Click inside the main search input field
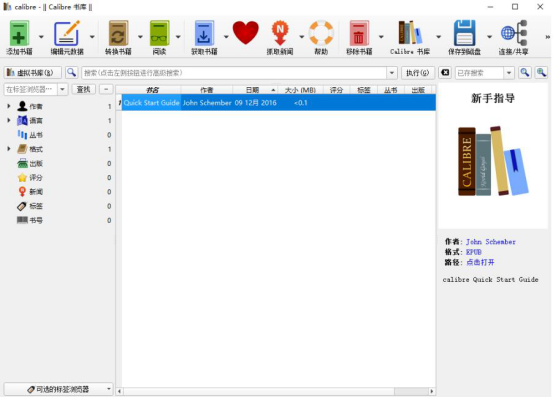553x398 pixels. 234,73
